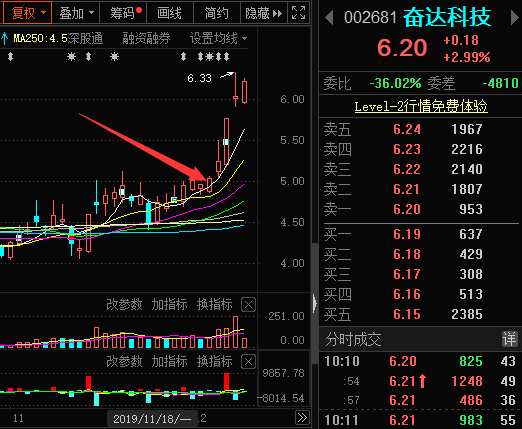The image size is (522, 429).
Task: Expand the 设置均线 moving average menu
Action: tap(219, 39)
